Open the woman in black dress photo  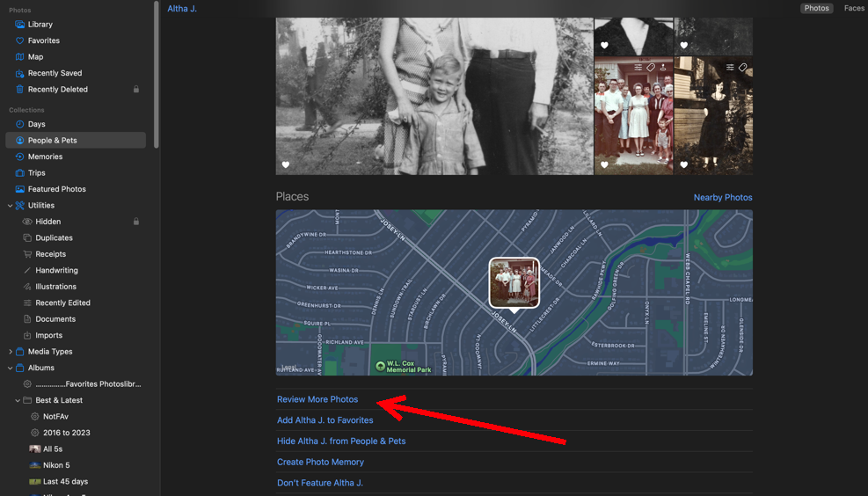click(x=713, y=116)
